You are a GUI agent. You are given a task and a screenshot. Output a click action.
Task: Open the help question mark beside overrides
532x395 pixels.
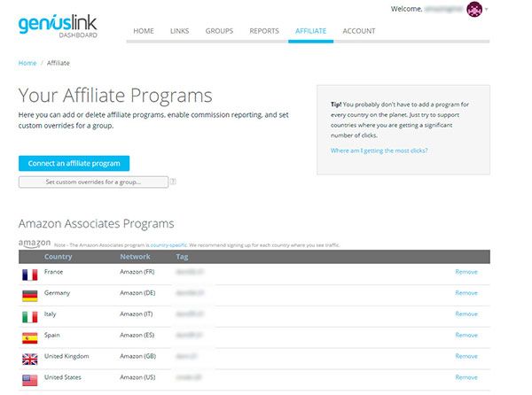click(x=173, y=182)
